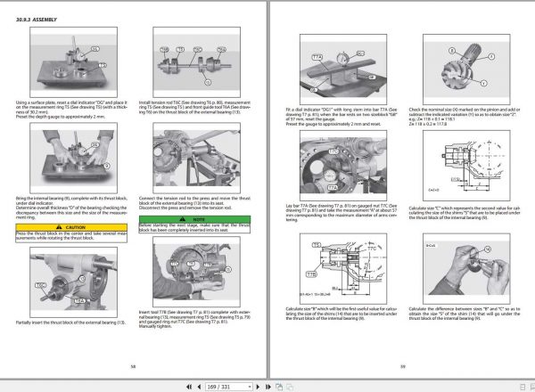Click the go to previous view icon
535x392 pixels.
coord(279,387)
